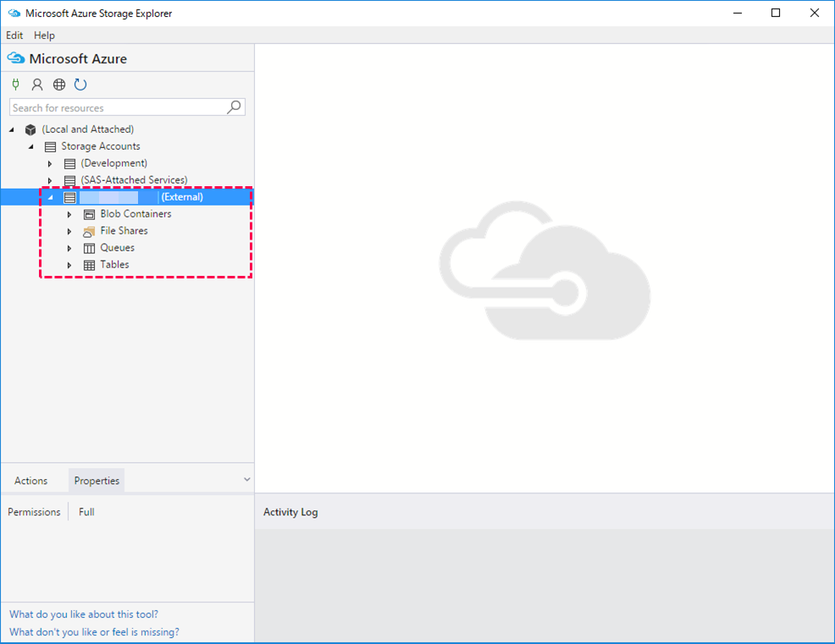Select the Storage Accounts label
The height and width of the screenshot is (644, 835).
(101, 146)
